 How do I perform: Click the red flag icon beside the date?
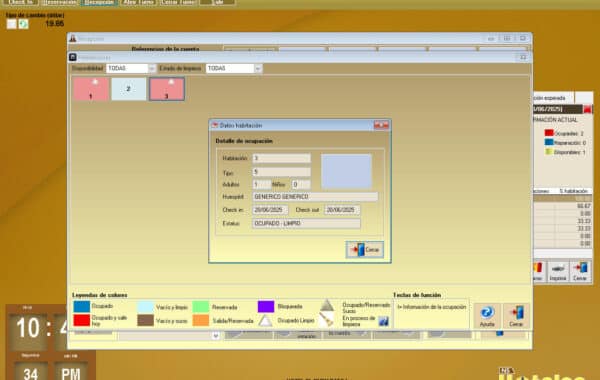click(x=587, y=109)
